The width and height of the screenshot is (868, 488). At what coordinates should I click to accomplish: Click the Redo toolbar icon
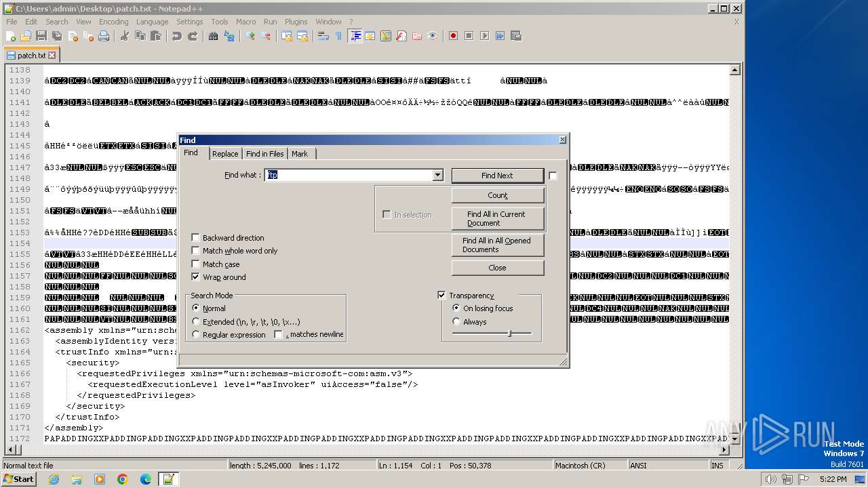click(192, 36)
